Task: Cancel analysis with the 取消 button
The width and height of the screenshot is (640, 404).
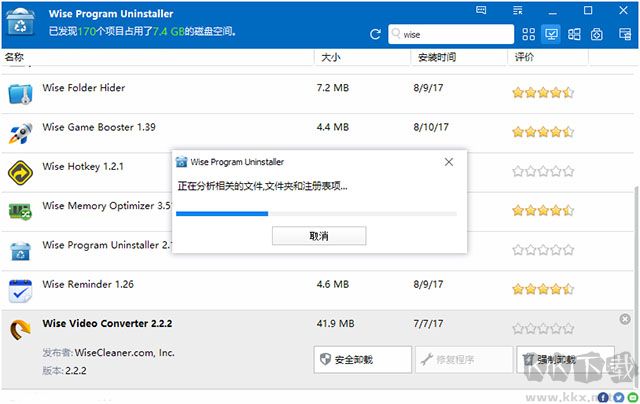Action: 319,236
